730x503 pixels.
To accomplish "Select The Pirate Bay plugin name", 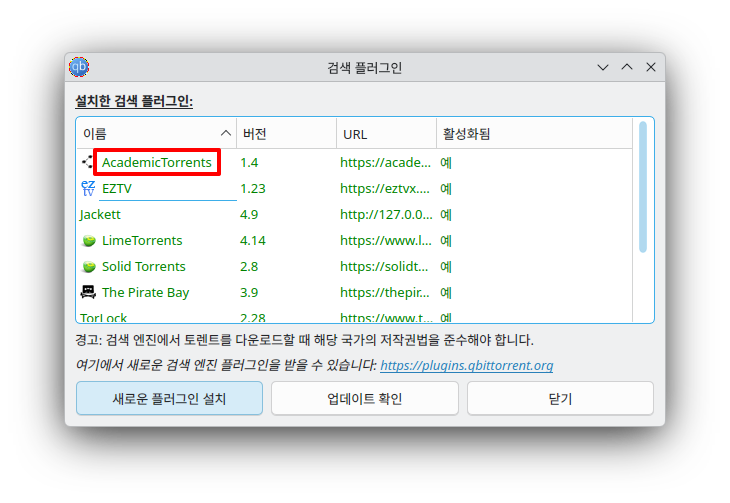I will tap(146, 293).
